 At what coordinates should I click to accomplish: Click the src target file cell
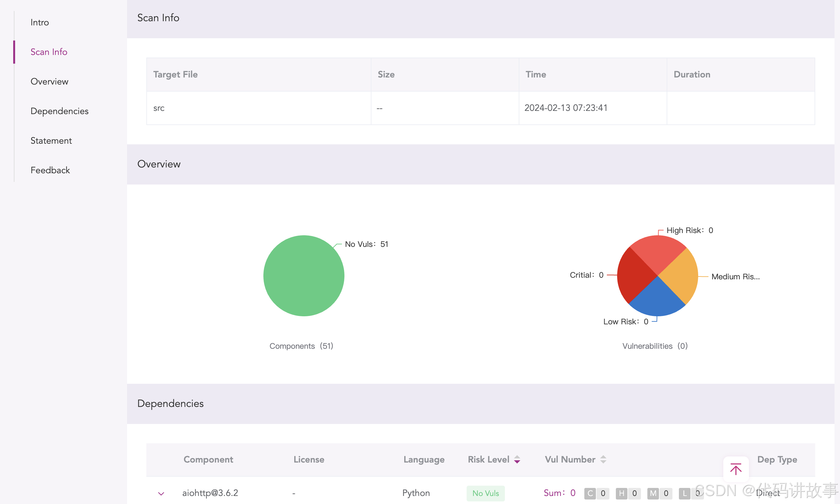159,108
